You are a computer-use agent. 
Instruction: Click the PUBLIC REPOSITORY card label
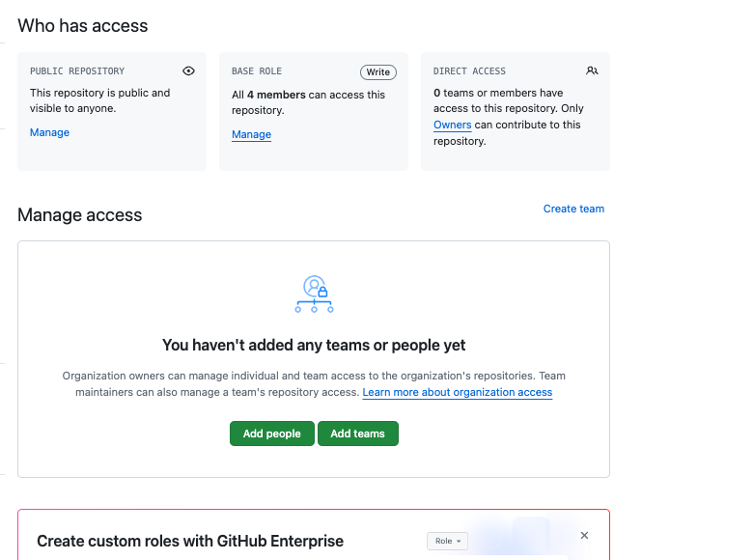coord(77,71)
